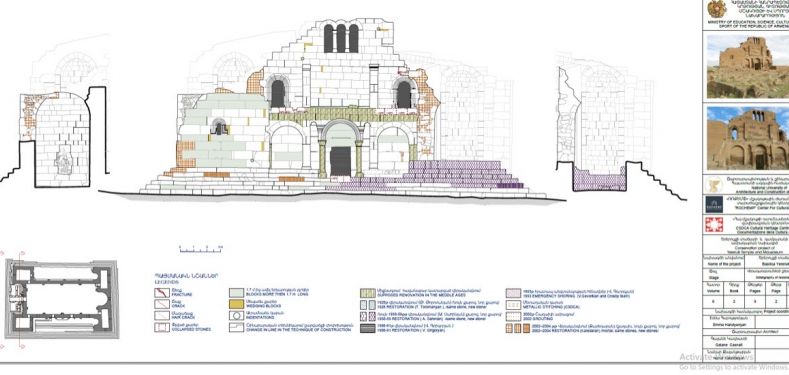Viewport: 789px width, 375px height.
Task: Click the Collapsed Stones legend symbol
Action: pos(162,327)
